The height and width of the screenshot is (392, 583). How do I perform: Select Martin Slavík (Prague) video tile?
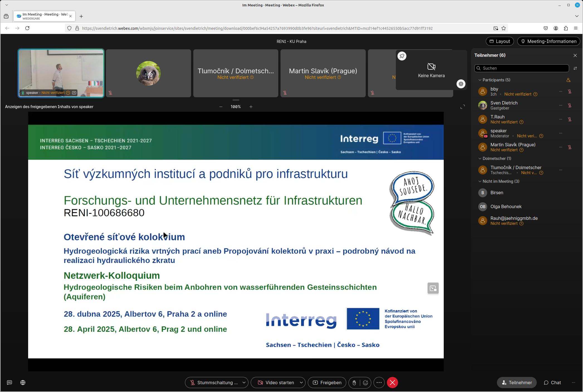coord(323,73)
